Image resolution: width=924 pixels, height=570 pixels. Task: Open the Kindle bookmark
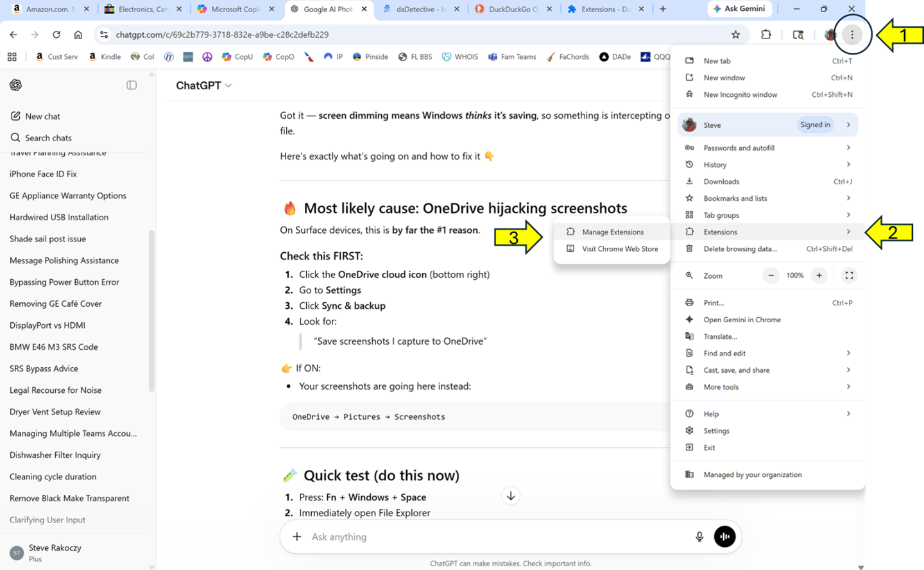pos(105,57)
